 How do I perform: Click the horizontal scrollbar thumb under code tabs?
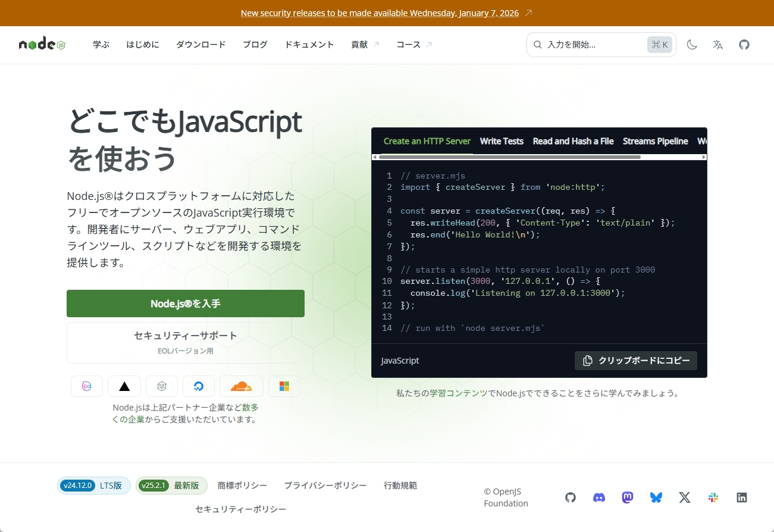[510, 157]
